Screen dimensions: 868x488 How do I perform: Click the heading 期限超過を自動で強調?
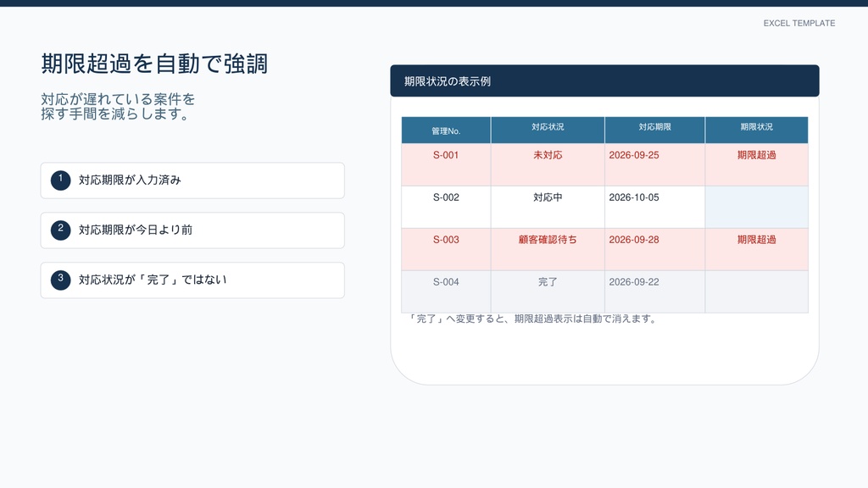pyautogui.click(x=154, y=64)
